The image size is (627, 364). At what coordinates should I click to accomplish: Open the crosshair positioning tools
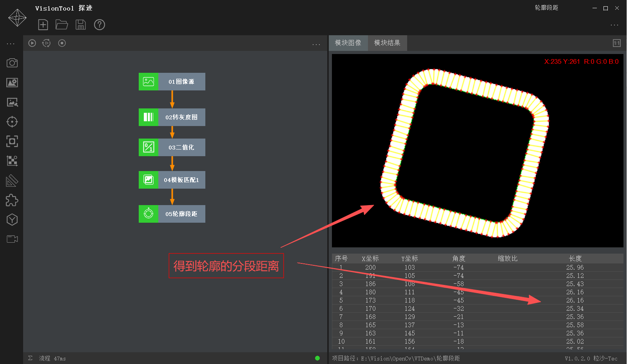pyautogui.click(x=12, y=122)
